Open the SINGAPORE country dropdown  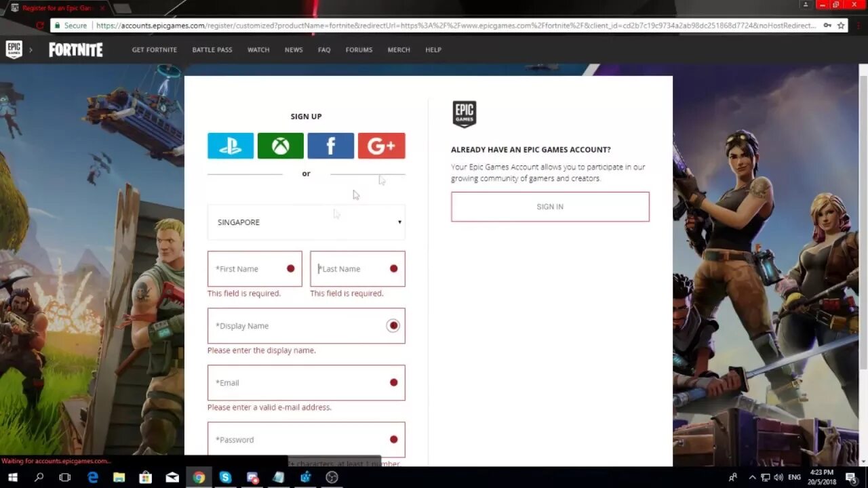tap(307, 222)
